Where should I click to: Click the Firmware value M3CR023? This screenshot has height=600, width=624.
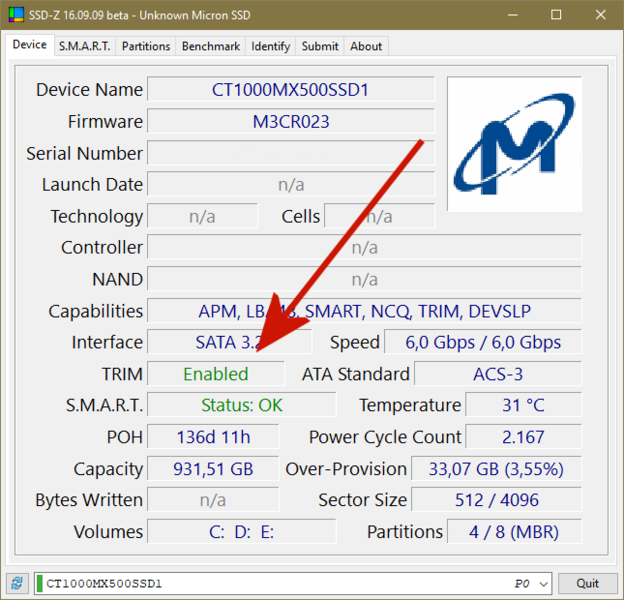tap(290, 122)
